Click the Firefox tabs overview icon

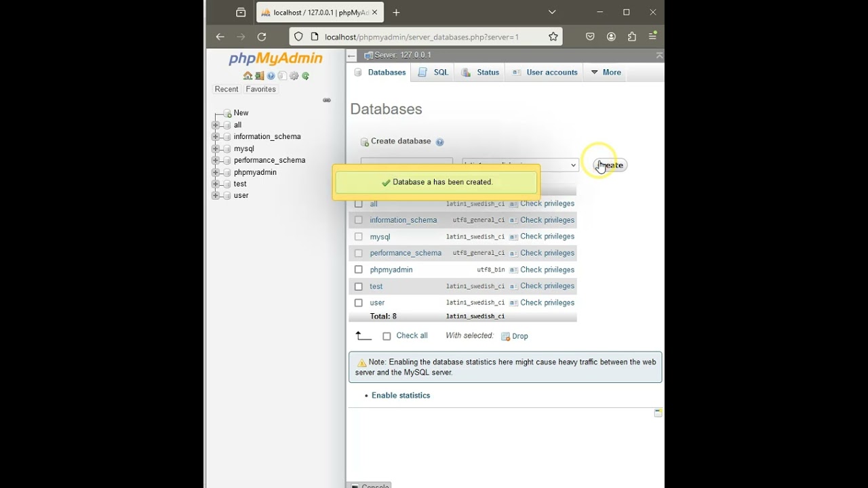(241, 12)
